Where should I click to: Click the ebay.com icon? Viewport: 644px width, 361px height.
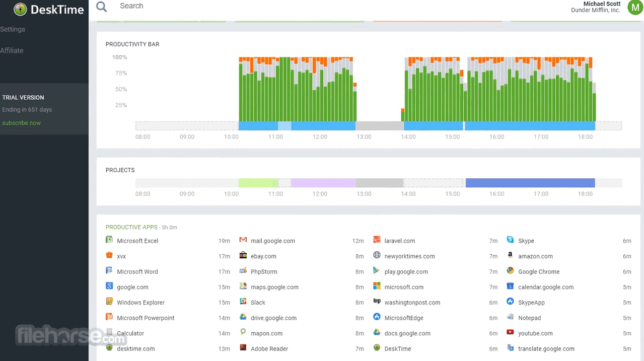click(x=243, y=255)
